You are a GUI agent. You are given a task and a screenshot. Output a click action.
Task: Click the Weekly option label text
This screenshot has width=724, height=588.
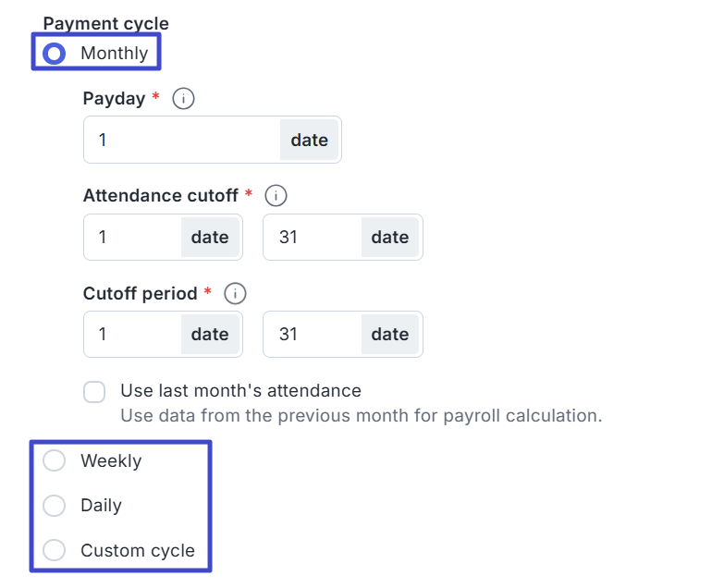coord(111,460)
